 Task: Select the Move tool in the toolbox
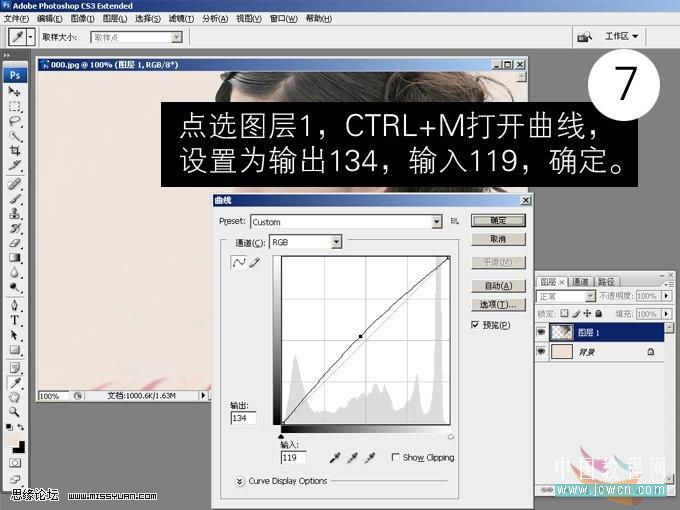click(x=15, y=92)
